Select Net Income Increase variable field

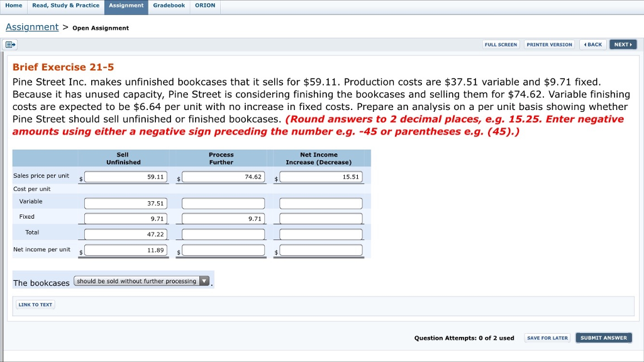point(321,204)
